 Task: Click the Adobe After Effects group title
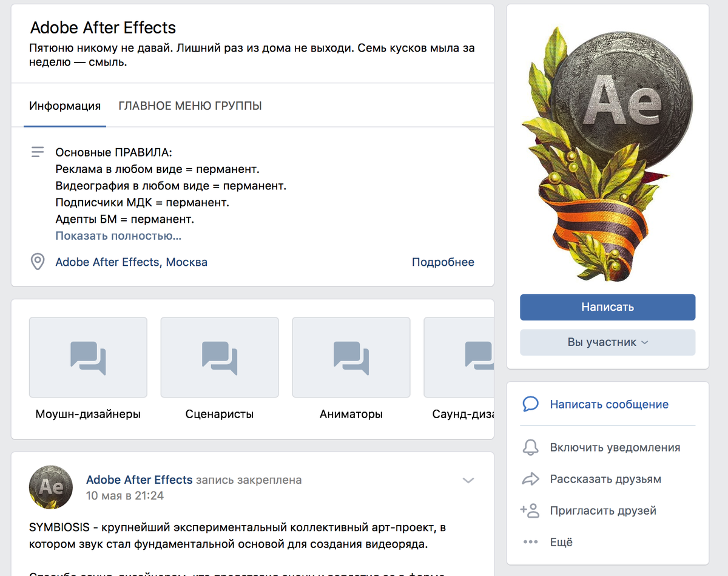103,28
